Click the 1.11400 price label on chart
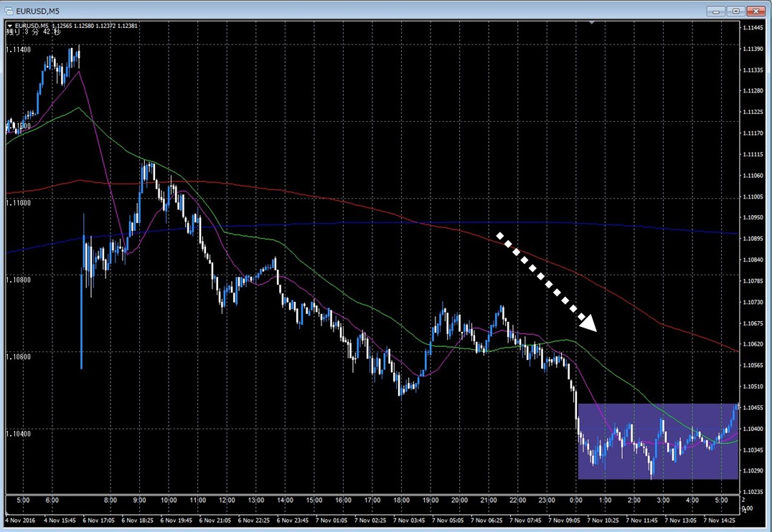 [18, 49]
